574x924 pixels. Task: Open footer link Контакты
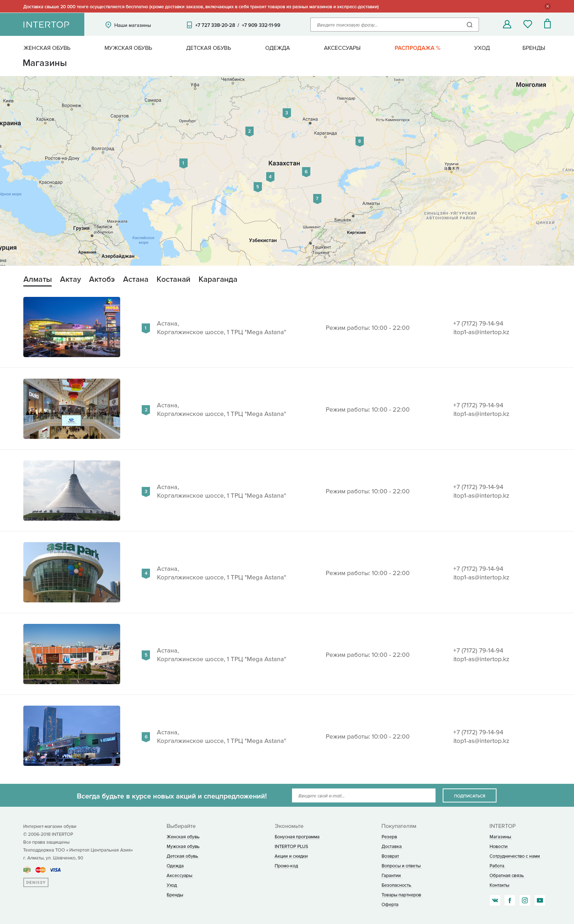[x=499, y=885]
